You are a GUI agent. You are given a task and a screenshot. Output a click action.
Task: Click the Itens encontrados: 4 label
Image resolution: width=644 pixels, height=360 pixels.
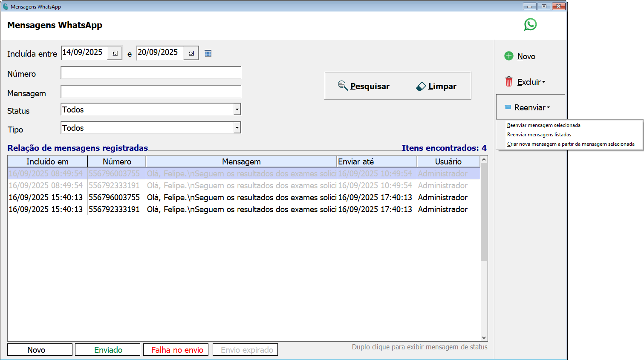(444, 148)
